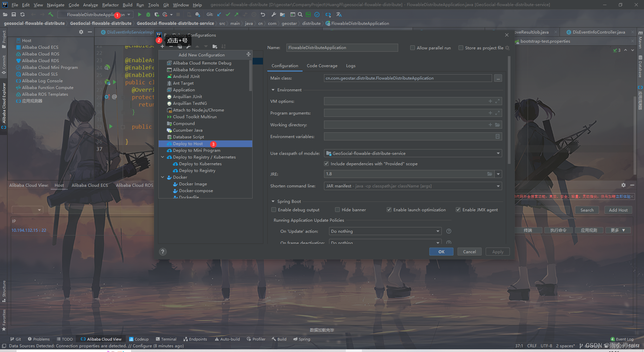Image resolution: width=644 pixels, height=352 pixels.
Task: Add configuration with plus icon in dialog
Action: (x=162, y=46)
